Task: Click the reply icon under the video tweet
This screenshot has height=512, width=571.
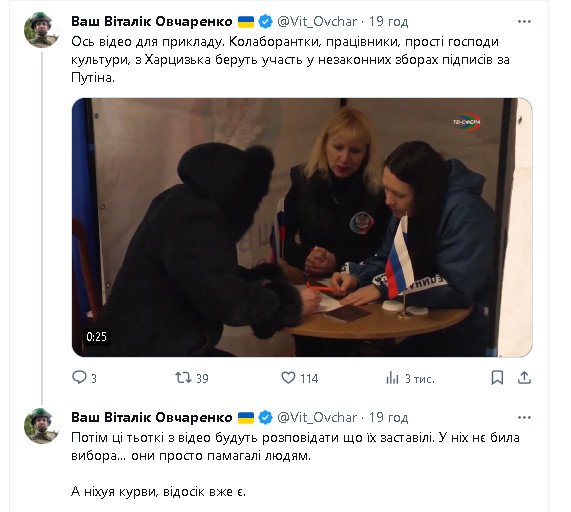Action: click(x=79, y=377)
